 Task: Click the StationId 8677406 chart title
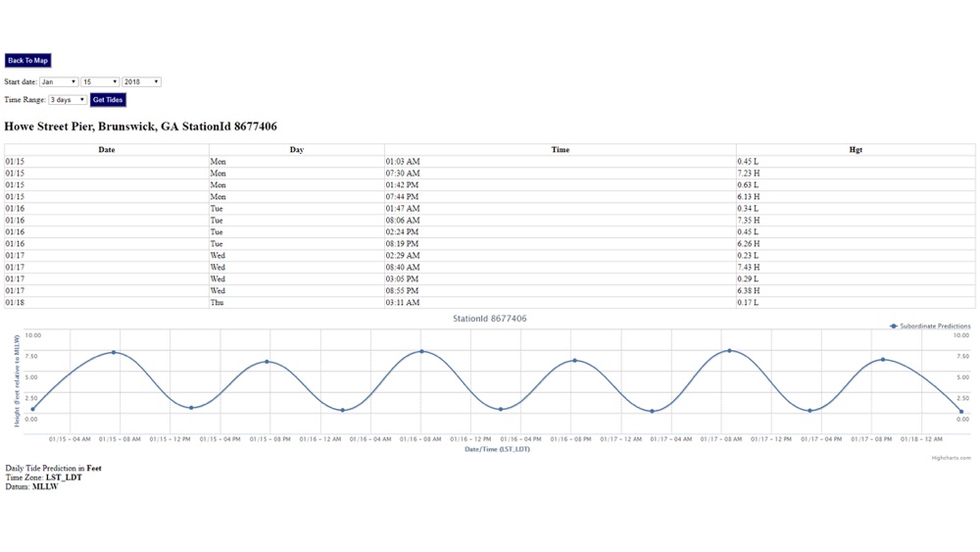pyautogui.click(x=489, y=319)
